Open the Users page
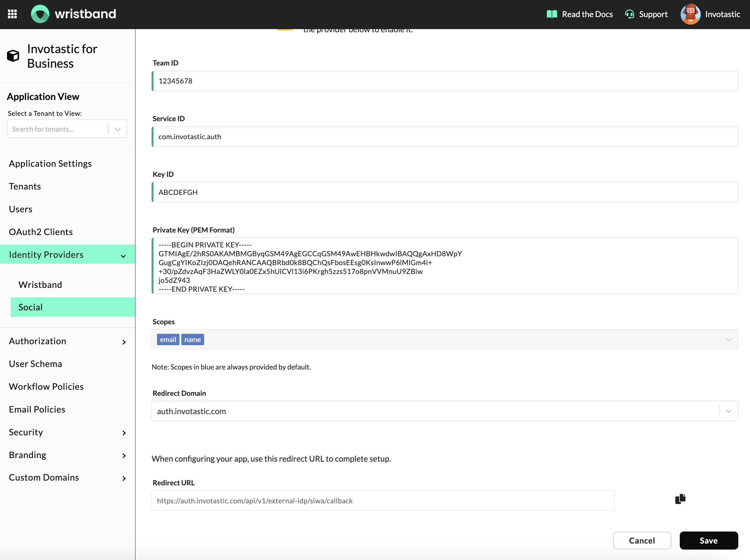750x560 pixels. click(21, 209)
